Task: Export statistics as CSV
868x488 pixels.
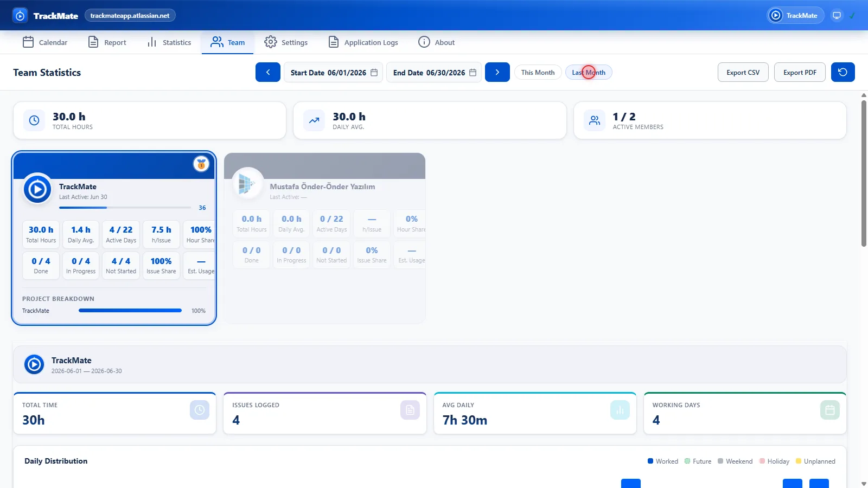Action: 743,72
